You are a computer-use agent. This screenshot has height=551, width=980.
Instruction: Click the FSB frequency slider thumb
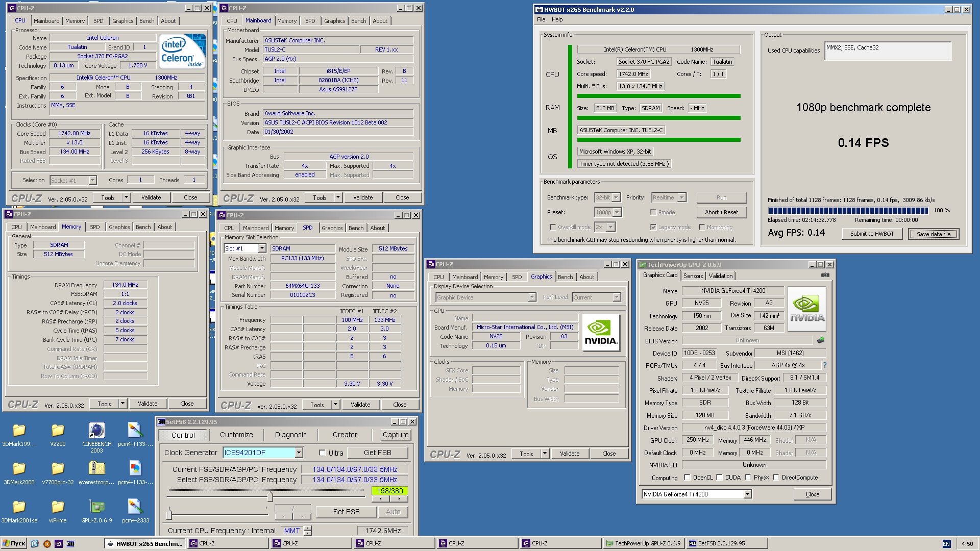pos(270,497)
